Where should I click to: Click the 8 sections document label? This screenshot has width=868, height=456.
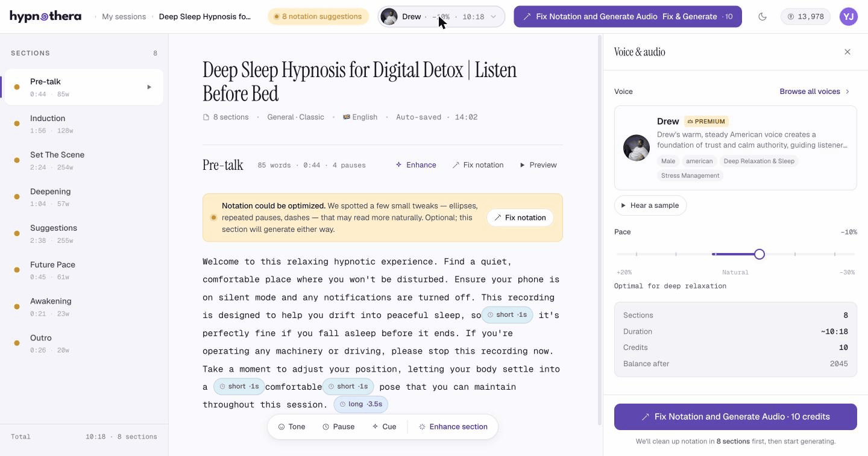coord(226,117)
